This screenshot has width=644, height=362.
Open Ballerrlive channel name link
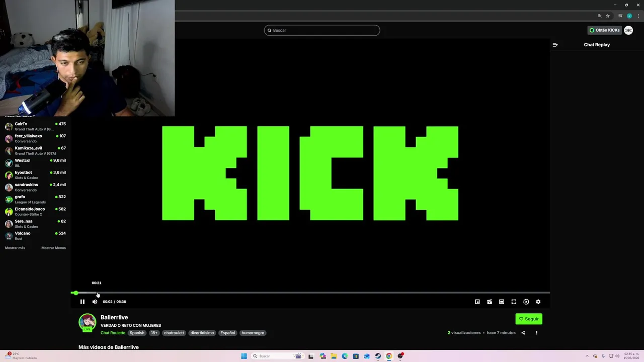coord(114,317)
